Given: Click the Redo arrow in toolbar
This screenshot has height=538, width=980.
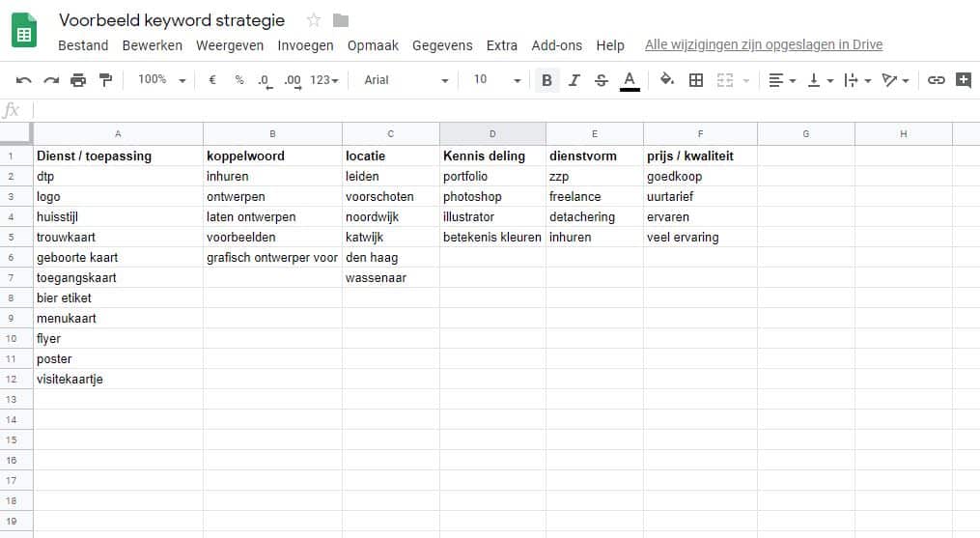Looking at the screenshot, I should click(x=51, y=80).
